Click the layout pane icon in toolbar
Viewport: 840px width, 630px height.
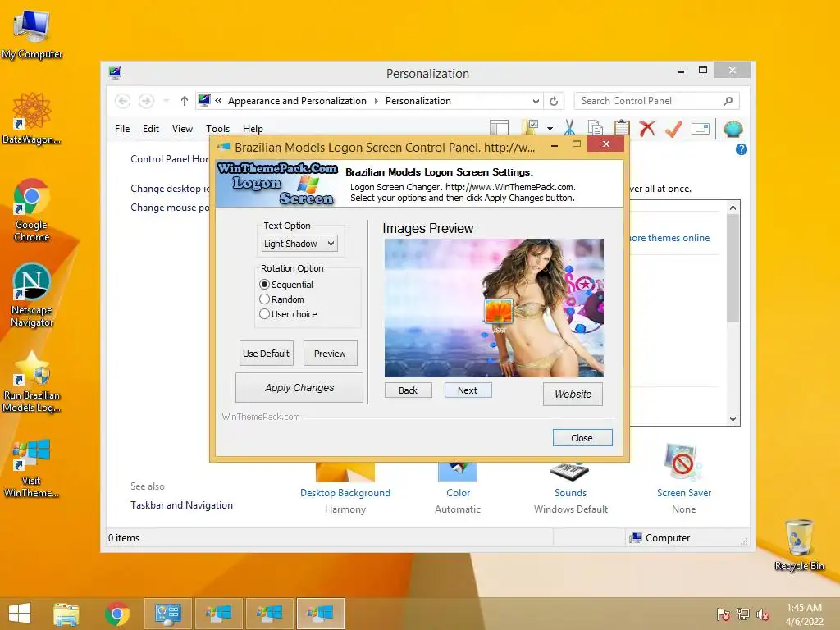500,127
